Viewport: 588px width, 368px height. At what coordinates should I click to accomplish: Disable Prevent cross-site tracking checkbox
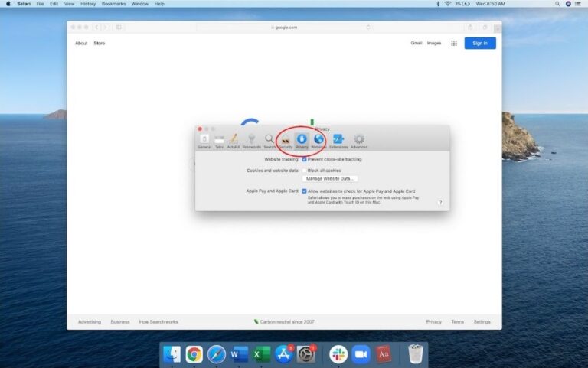coord(304,159)
